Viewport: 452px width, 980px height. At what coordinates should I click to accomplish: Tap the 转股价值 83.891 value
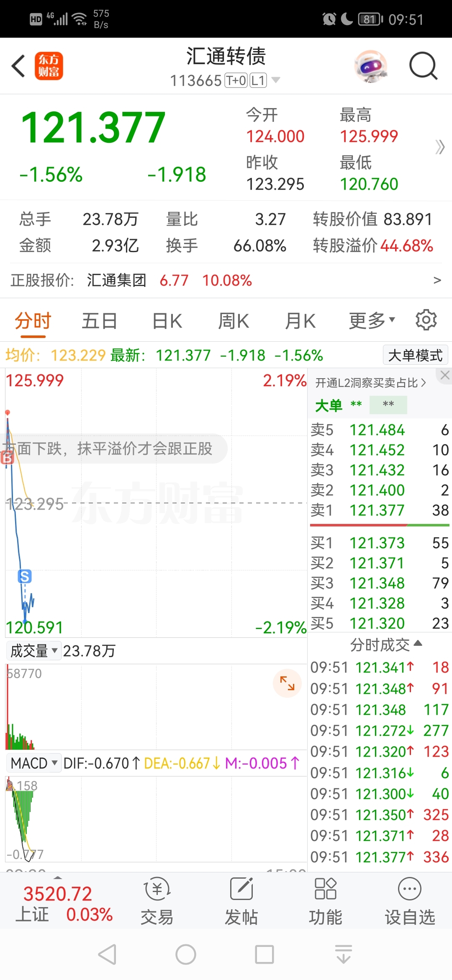[408, 219]
